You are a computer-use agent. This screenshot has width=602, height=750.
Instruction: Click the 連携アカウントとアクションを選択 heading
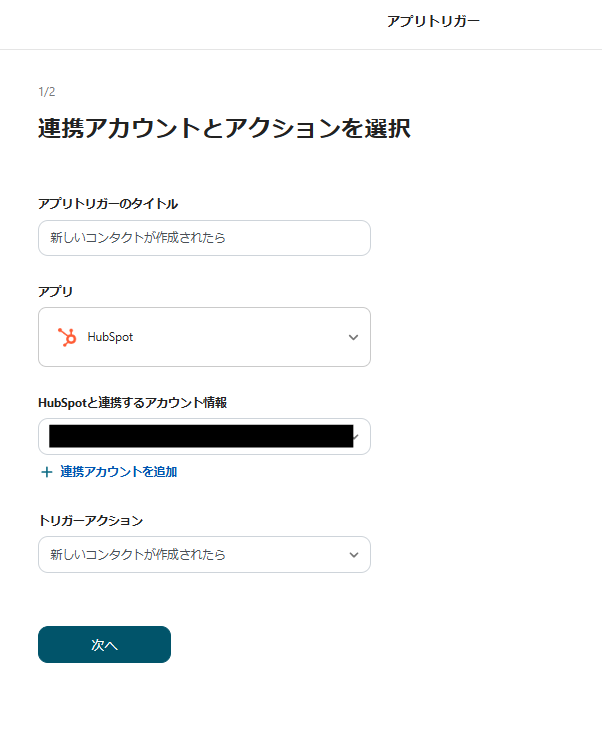pyautogui.click(x=224, y=129)
